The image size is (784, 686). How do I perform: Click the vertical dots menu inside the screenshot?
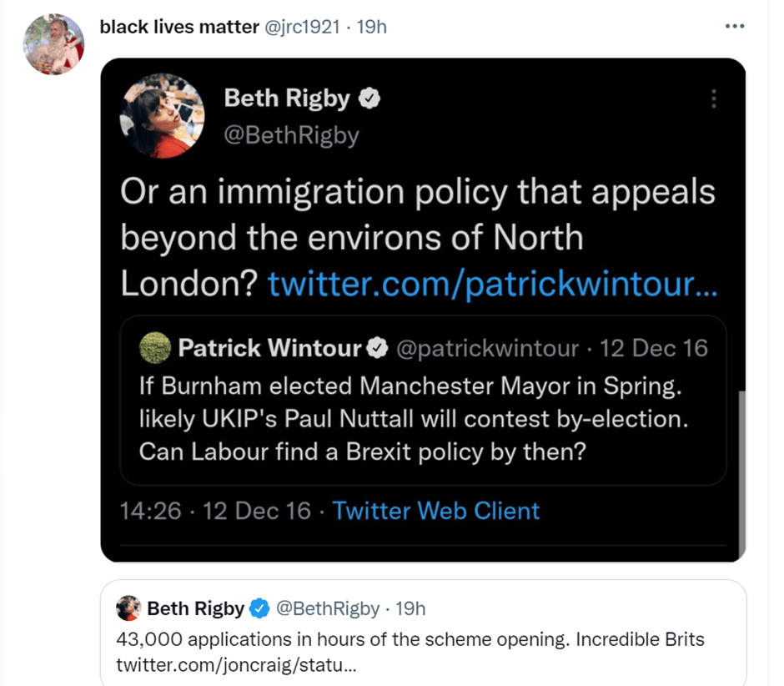point(713,98)
